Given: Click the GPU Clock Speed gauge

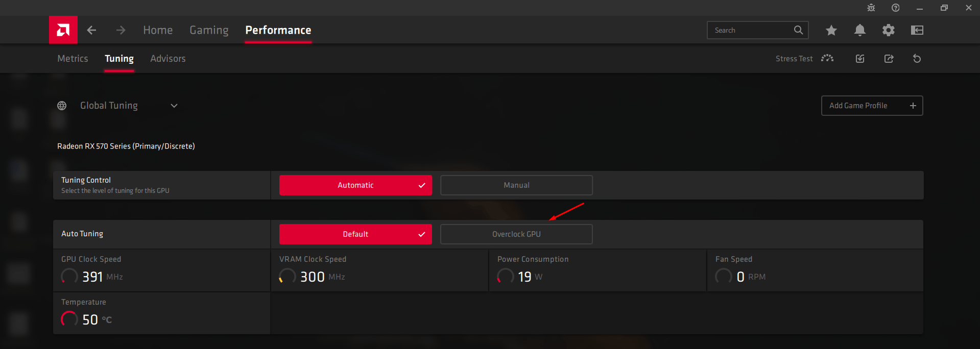Looking at the screenshot, I should (69, 277).
